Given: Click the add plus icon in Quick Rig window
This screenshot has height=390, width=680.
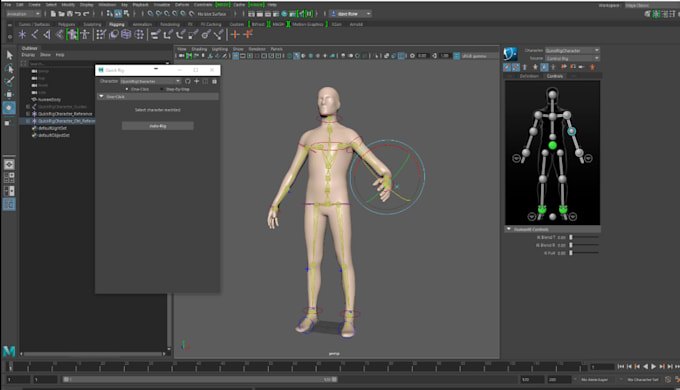Looking at the screenshot, I should (x=196, y=81).
